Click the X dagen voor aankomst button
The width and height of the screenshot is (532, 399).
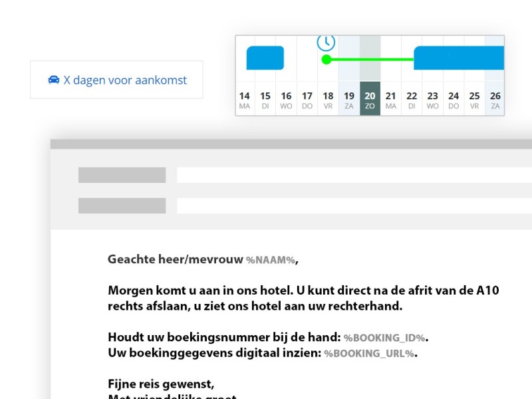point(116,80)
